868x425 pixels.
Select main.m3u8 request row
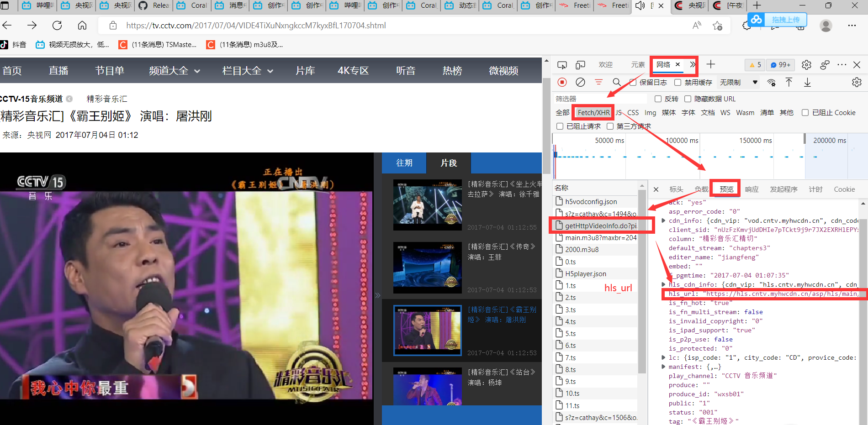click(596, 238)
